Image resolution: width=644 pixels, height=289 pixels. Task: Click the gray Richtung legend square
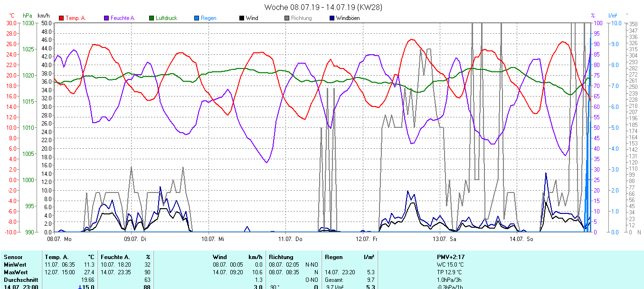pyautogui.click(x=287, y=18)
